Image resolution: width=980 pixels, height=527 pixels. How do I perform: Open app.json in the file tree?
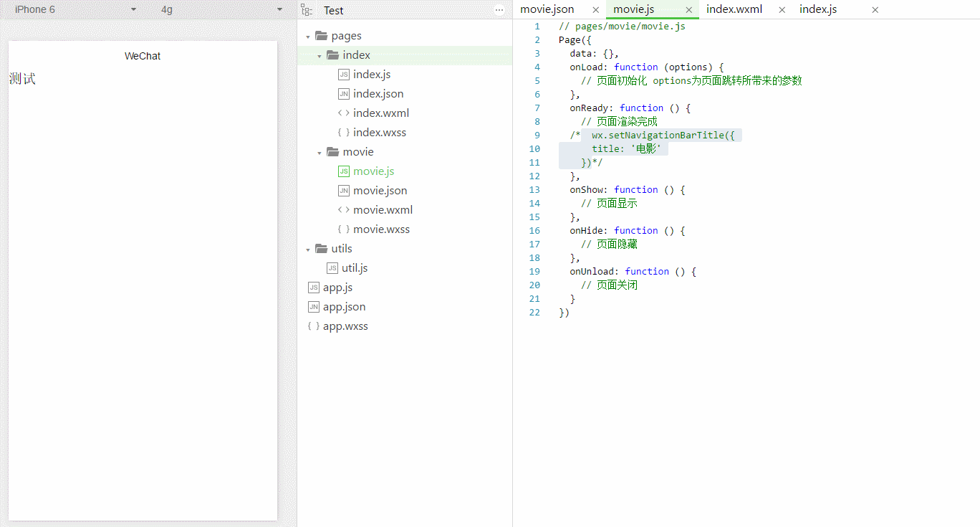(344, 307)
